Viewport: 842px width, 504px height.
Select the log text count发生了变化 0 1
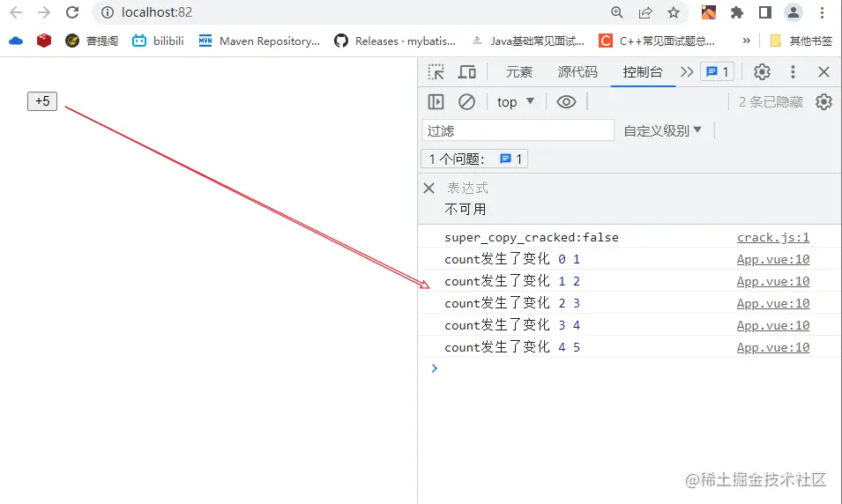point(512,259)
